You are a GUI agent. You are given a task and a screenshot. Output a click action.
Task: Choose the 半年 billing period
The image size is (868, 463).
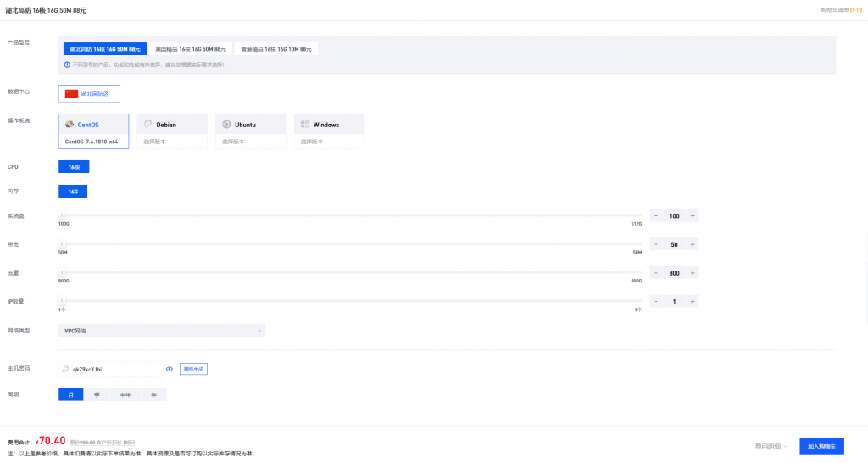[x=125, y=394]
